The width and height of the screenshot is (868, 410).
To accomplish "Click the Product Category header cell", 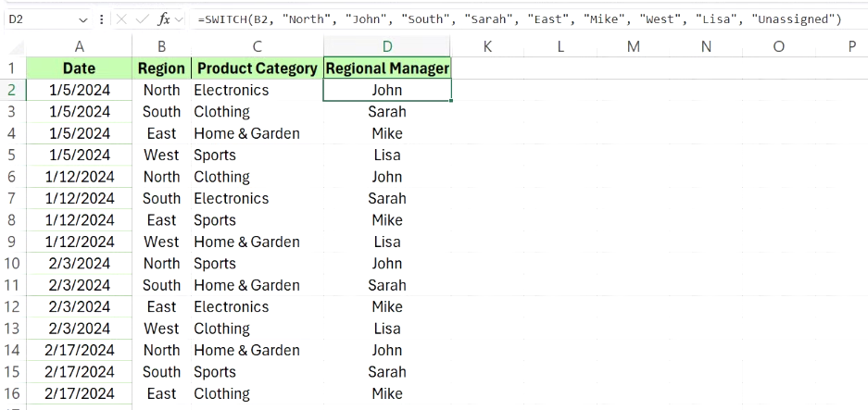I will tap(258, 68).
